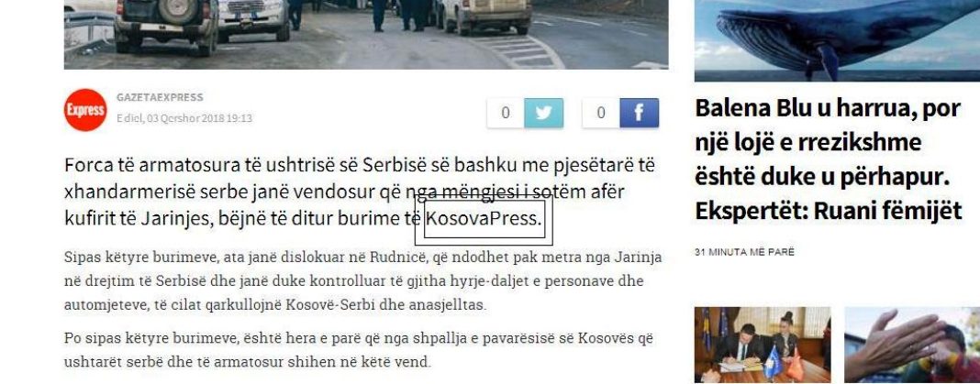The image size is (980, 384).
Task: Share article via Facebook f icon
Action: [x=639, y=113]
